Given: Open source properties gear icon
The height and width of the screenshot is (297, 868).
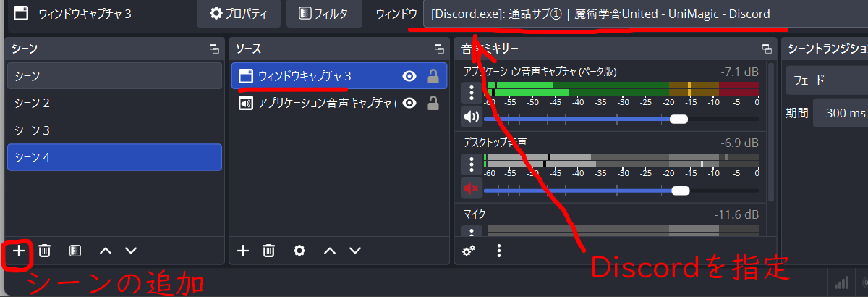Looking at the screenshot, I should click(299, 251).
